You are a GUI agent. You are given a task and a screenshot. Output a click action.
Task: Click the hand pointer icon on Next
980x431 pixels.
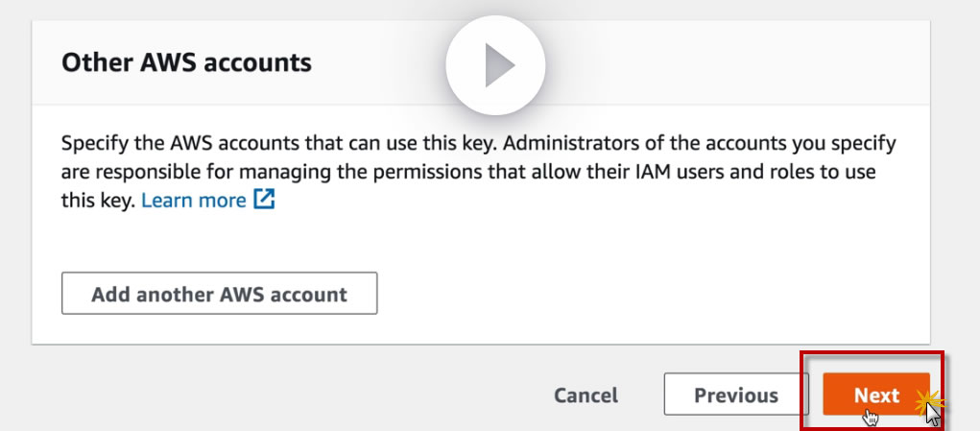[x=872, y=417]
